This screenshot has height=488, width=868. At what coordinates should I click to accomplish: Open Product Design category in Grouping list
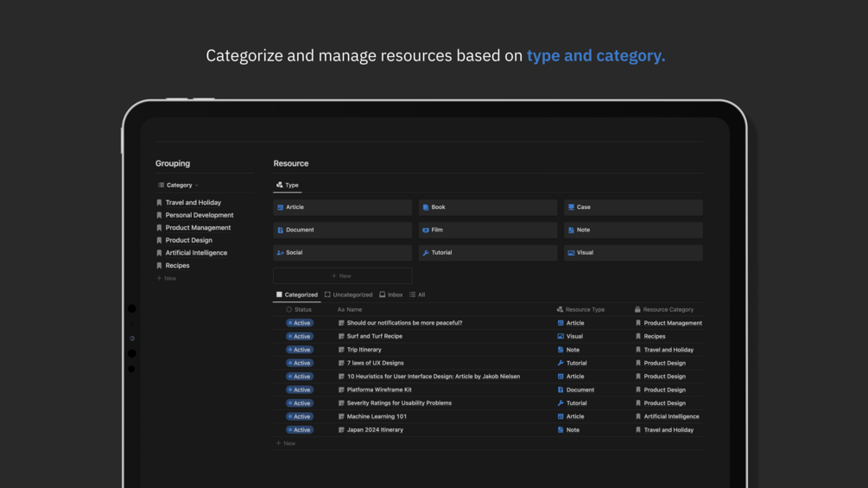pyautogui.click(x=188, y=240)
